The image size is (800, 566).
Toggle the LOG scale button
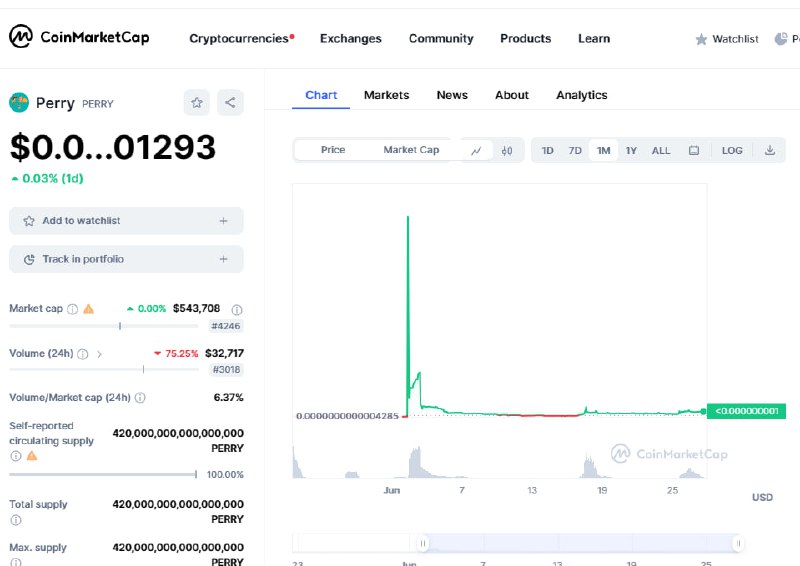point(732,151)
